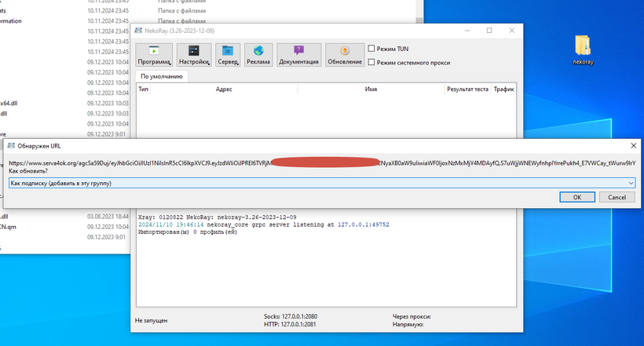The image size is (644, 346).
Task: Open Документация from the toolbar
Action: pyautogui.click(x=298, y=54)
